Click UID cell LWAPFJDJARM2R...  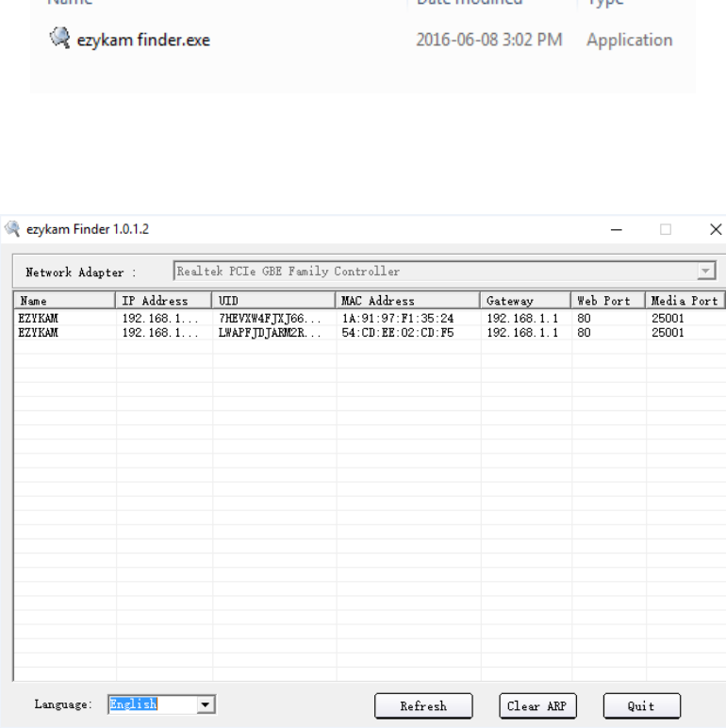270,333
